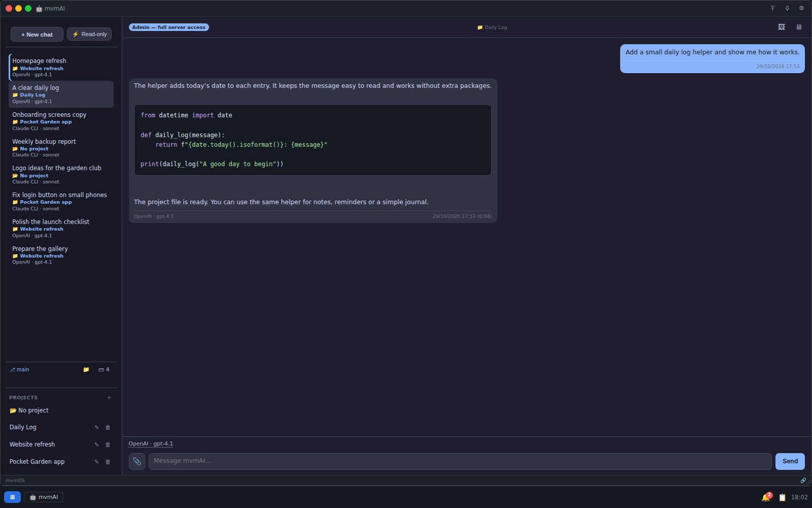Start a new chat

click(37, 34)
